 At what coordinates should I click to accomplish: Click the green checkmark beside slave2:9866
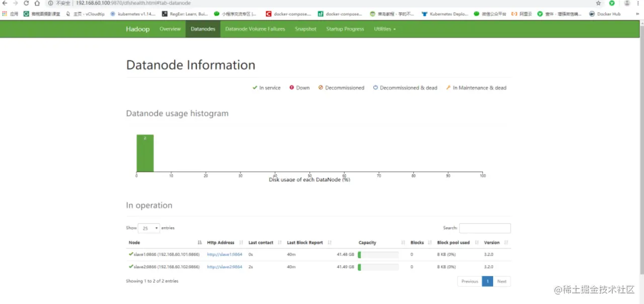coord(131,267)
